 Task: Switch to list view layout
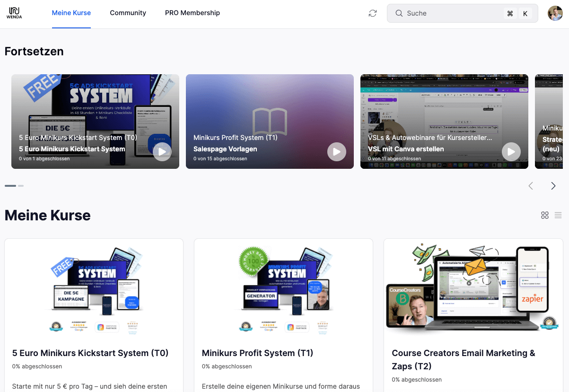pyautogui.click(x=558, y=215)
